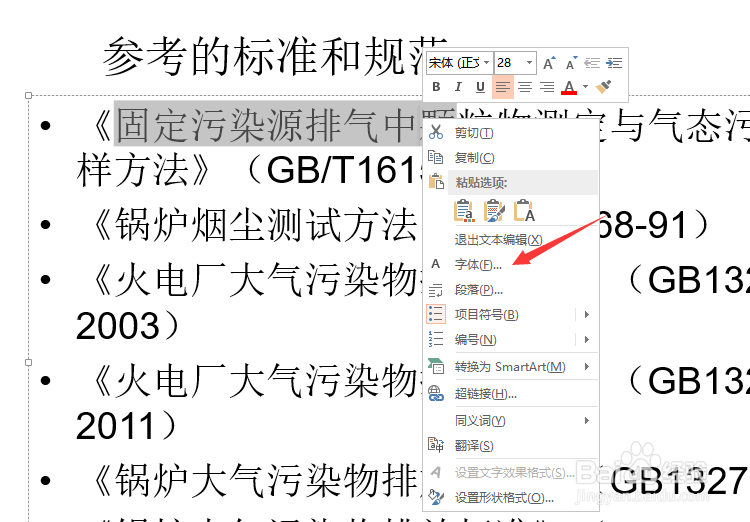
Task: Click the highlighted text 固定污染源排气中
Action: click(x=268, y=124)
